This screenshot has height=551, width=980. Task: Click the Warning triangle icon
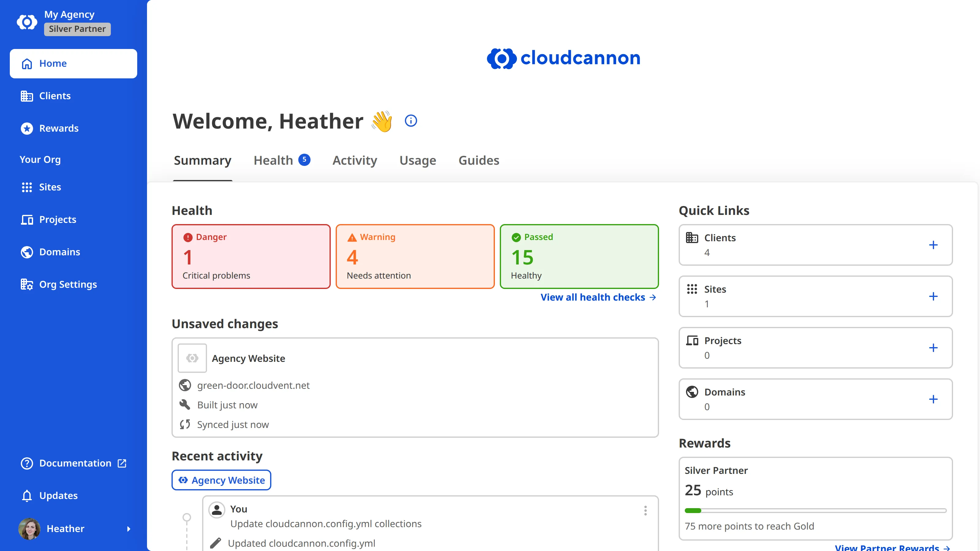point(352,238)
